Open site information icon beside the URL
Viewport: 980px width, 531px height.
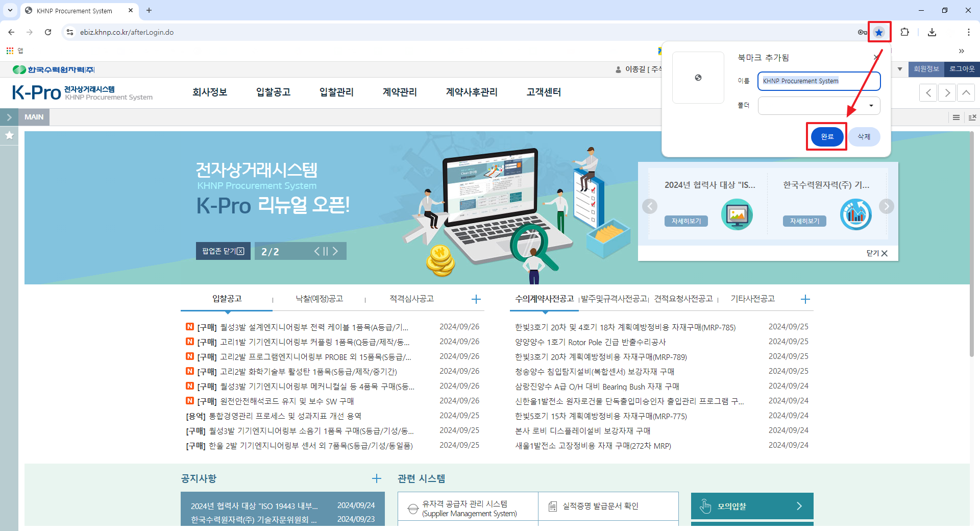tap(70, 32)
